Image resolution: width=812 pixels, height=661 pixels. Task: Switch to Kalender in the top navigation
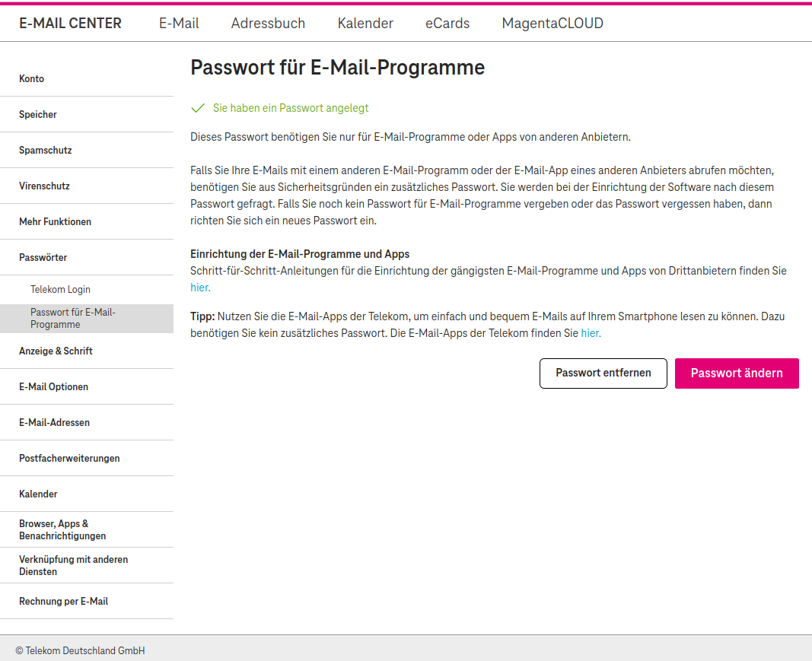click(365, 24)
